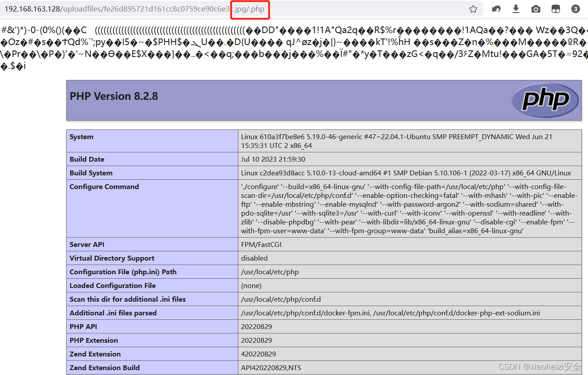Open the camera screenshot extension icon
This screenshot has width=588, height=375.
click(x=535, y=8)
